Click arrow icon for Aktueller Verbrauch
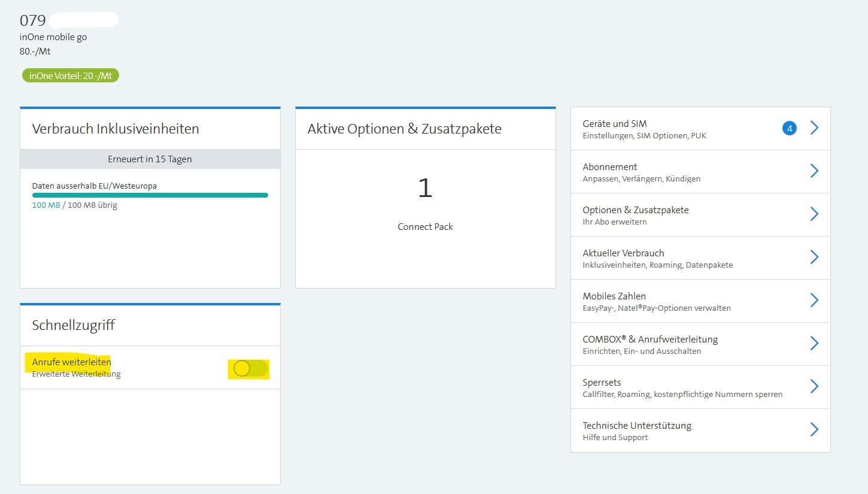The height and width of the screenshot is (494, 868). (814, 257)
